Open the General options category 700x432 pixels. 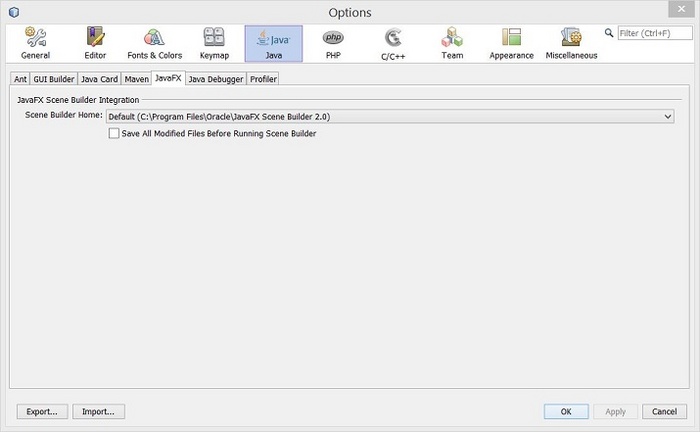tap(36, 43)
